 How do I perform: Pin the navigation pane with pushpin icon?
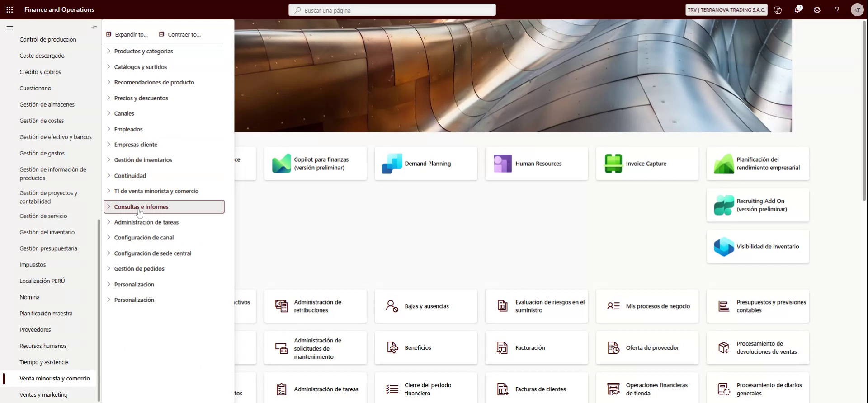[94, 28]
